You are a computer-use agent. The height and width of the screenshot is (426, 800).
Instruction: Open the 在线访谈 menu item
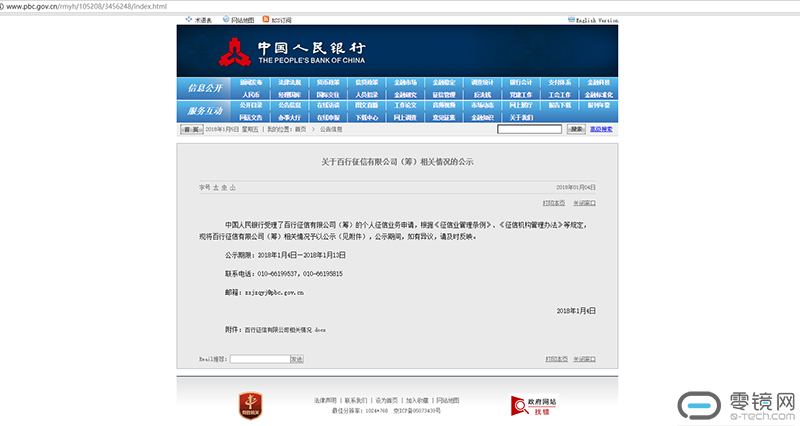tap(328, 105)
